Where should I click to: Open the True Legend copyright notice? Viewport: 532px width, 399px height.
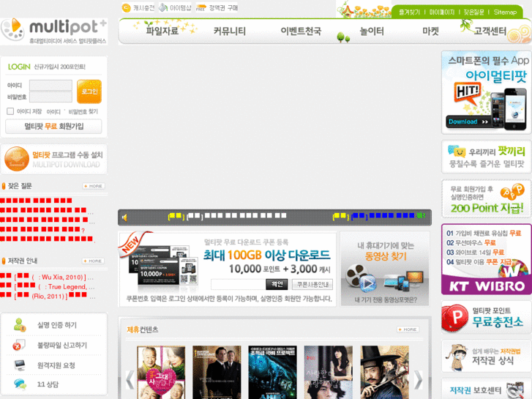(47, 286)
